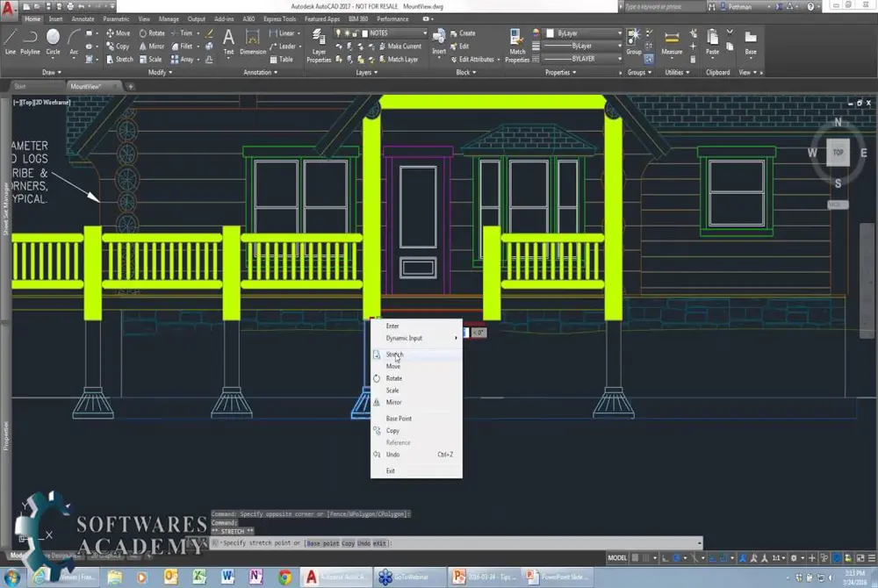Switch to the Annotate ribbon tab

83,19
